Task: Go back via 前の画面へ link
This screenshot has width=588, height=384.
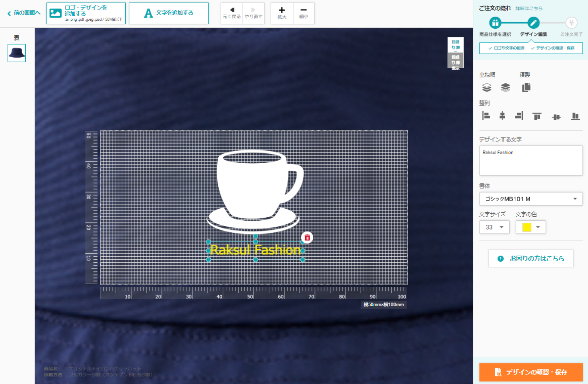Action: point(24,13)
